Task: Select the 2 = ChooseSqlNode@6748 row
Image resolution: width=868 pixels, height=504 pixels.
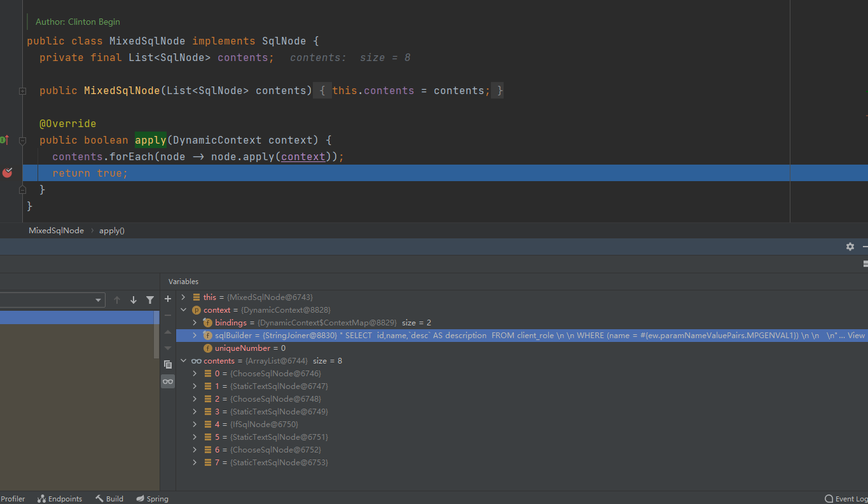Action: 521,399
